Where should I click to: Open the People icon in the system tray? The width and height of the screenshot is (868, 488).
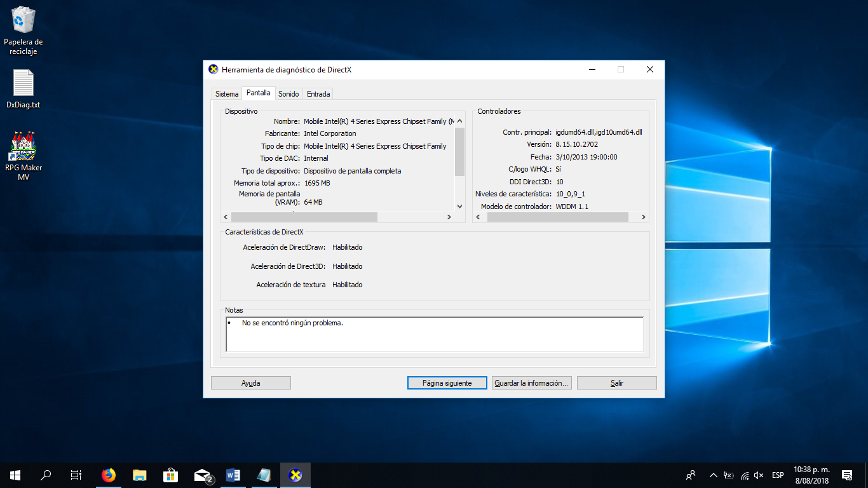(691, 475)
